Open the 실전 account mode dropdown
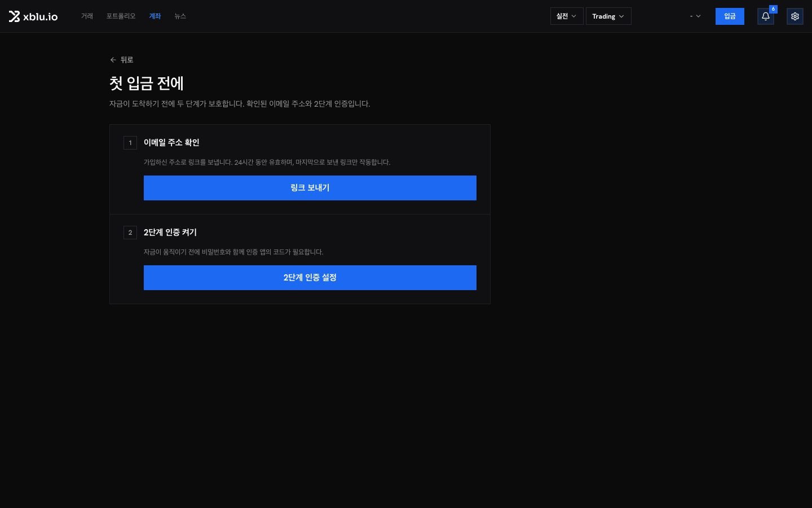The image size is (812, 508). [567, 16]
